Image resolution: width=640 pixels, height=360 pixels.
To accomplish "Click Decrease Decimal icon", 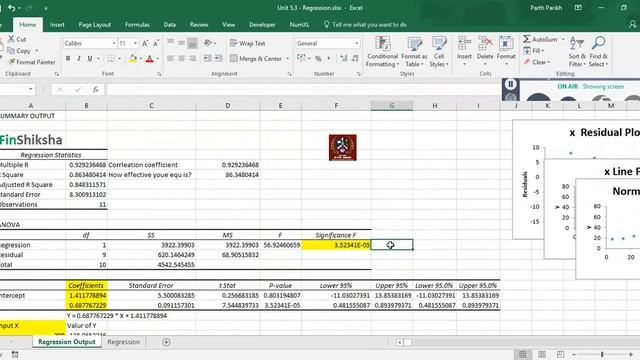I will point(355,59).
